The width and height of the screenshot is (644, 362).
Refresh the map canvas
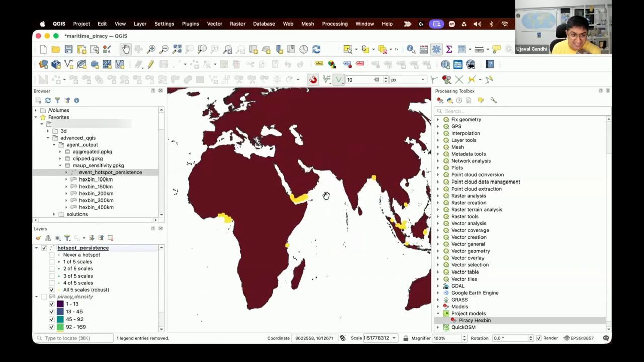316,49
